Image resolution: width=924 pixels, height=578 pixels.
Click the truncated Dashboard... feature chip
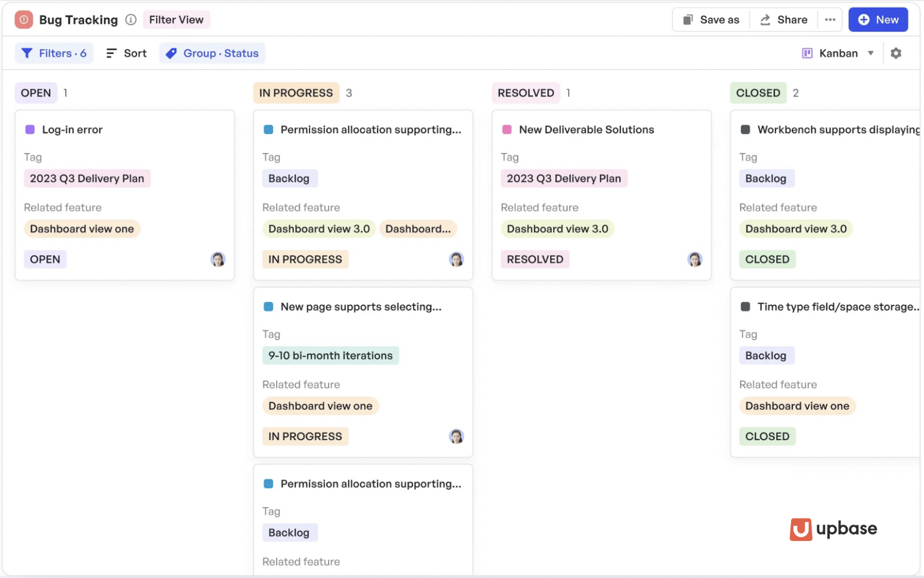click(x=418, y=229)
